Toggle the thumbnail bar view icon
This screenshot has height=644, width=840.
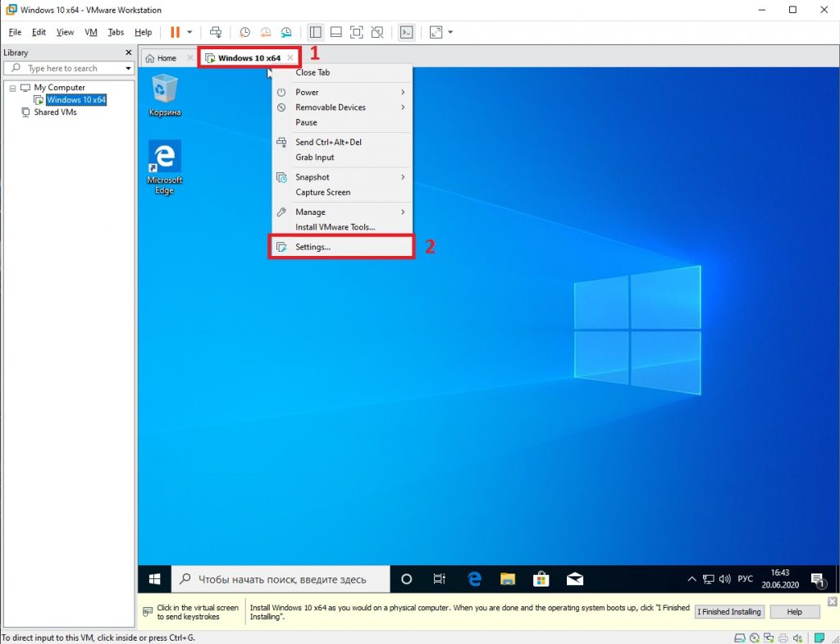336,32
